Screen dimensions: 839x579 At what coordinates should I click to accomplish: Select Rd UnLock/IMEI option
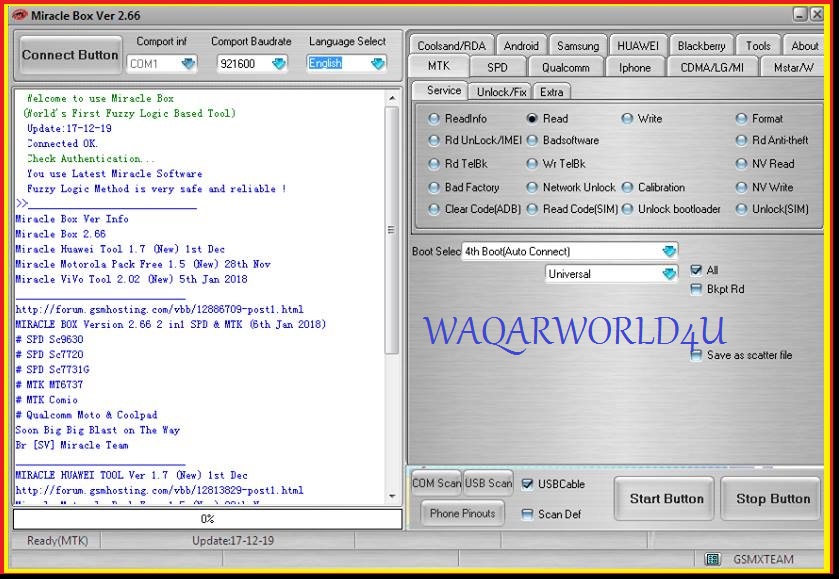tap(434, 141)
